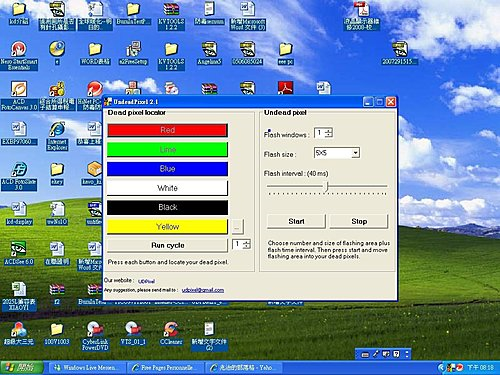Open the Windows Start menu

point(21,368)
